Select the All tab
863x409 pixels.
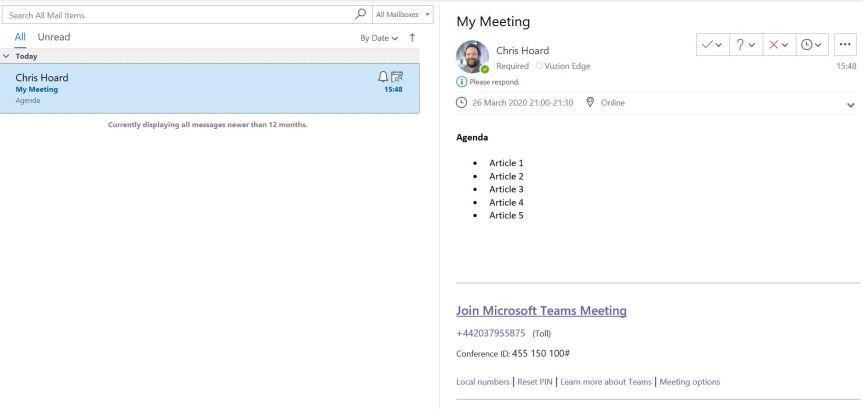20,37
